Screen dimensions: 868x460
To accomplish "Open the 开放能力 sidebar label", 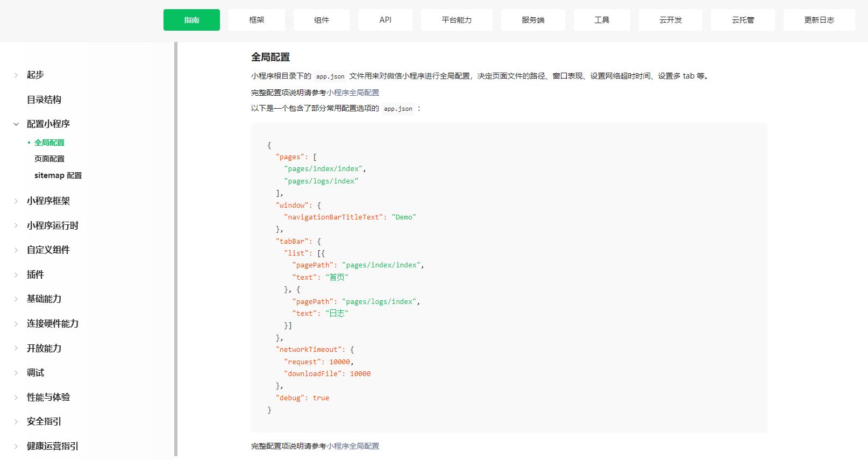I will [44, 348].
